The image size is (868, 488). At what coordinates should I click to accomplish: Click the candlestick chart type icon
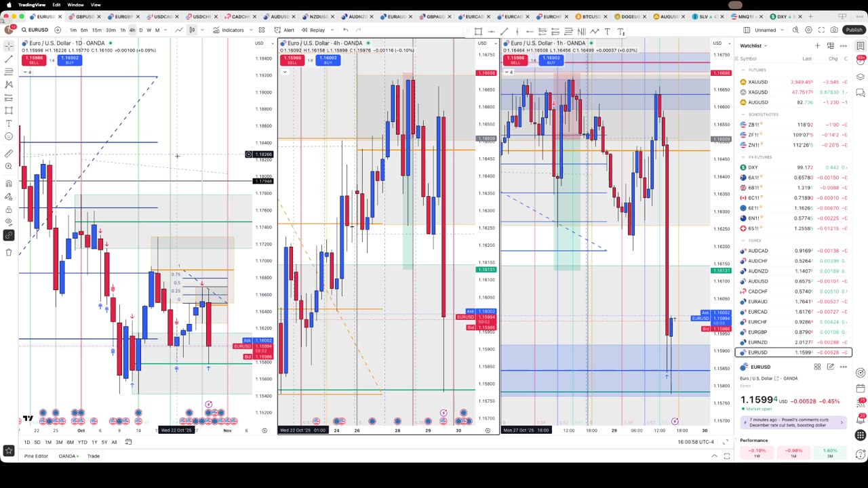pos(191,30)
